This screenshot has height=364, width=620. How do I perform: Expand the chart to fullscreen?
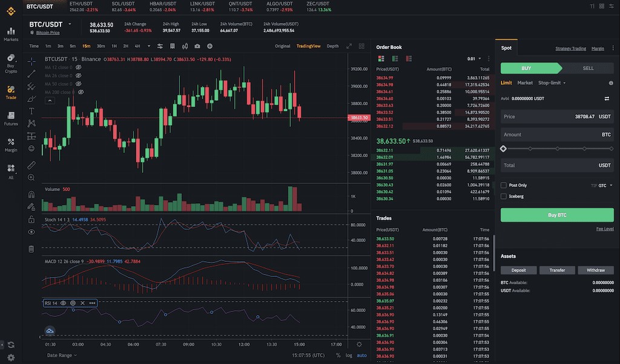349,46
